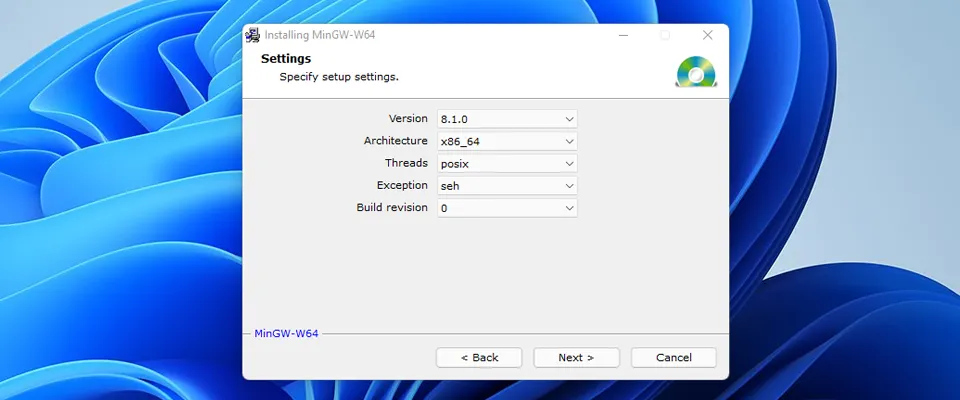Open the Version dropdown showing 8.1.0
Image resolution: width=960 pixels, height=400 pixels.
(x=507, y=119)
